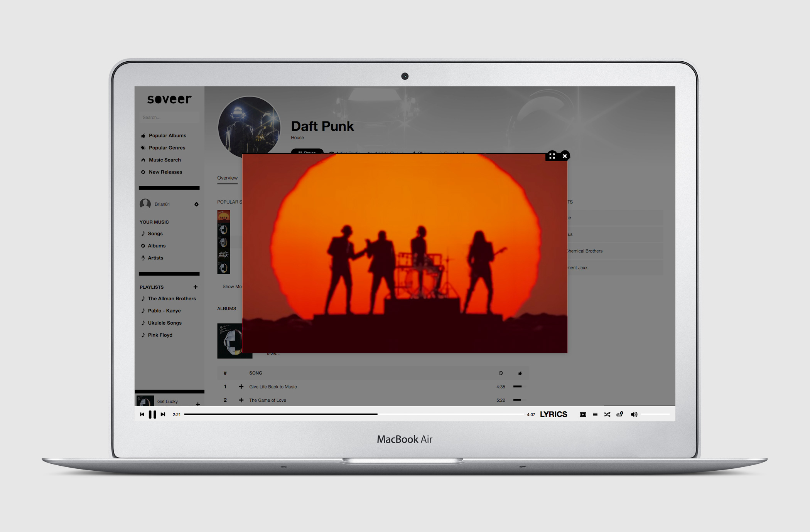The height and width of the screenshot is (532, 810).
Task: Sort by the clock duration column icon
Action: 501,373
